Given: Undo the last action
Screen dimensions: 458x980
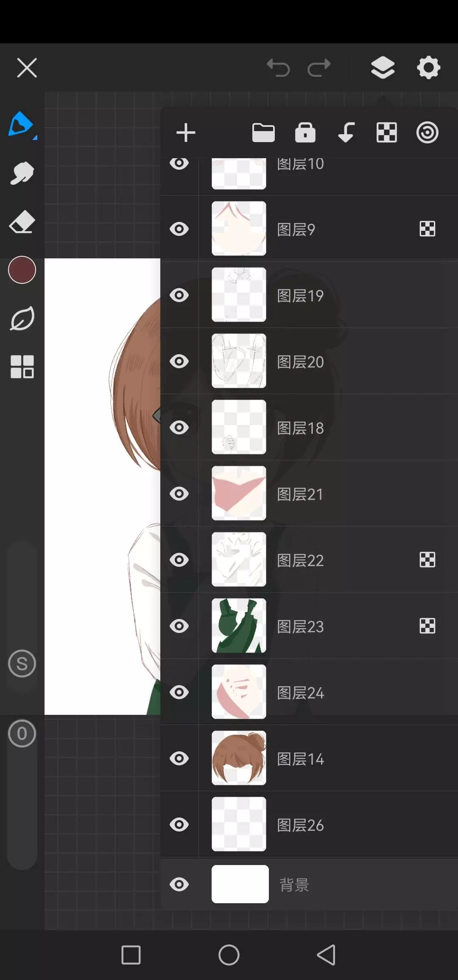Looking at the screenshot, I should pos(278,68).
